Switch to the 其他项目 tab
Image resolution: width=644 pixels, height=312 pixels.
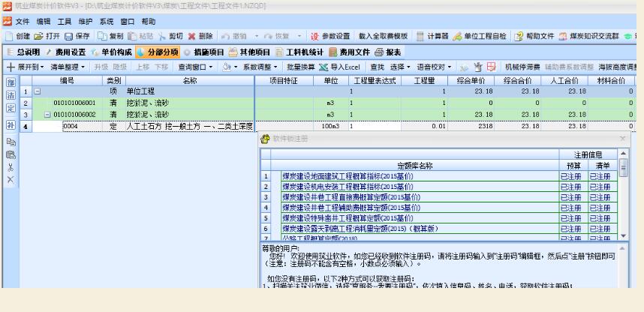pos(250,52)
